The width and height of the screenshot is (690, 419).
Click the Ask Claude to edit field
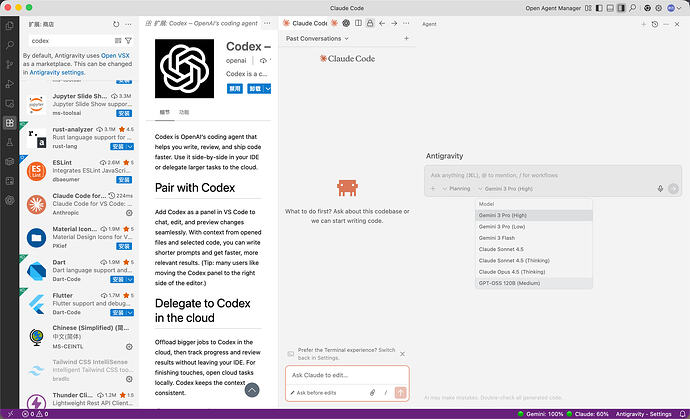(347, 375)
